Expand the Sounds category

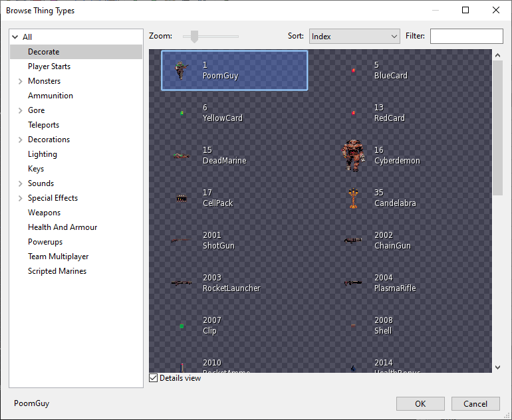[x=20, y=183]
